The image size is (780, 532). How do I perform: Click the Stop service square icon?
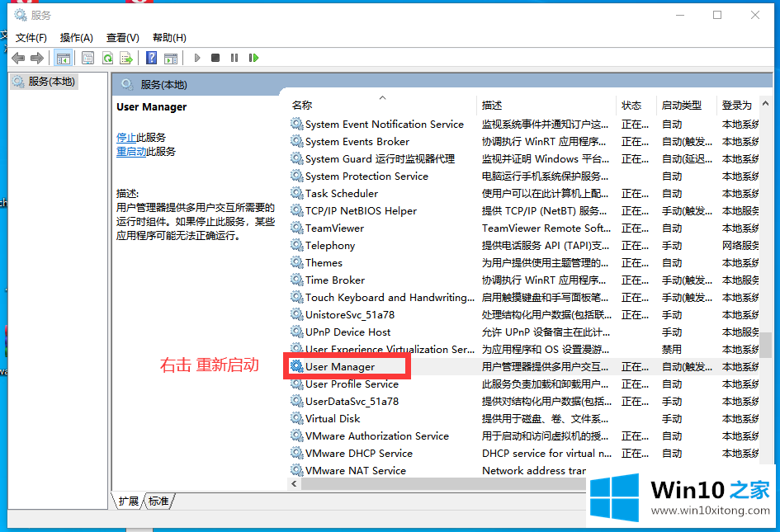[215, 59]
